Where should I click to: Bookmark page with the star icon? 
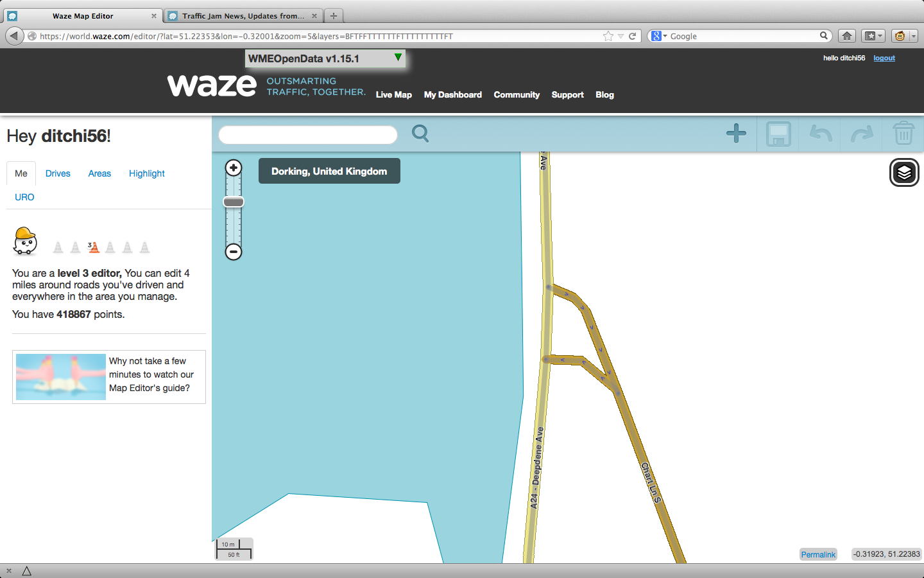point(608,36)
